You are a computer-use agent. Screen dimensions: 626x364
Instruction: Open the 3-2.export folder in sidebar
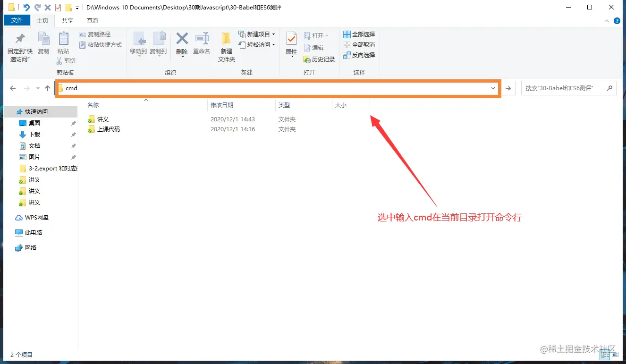[x=48, y=169]
